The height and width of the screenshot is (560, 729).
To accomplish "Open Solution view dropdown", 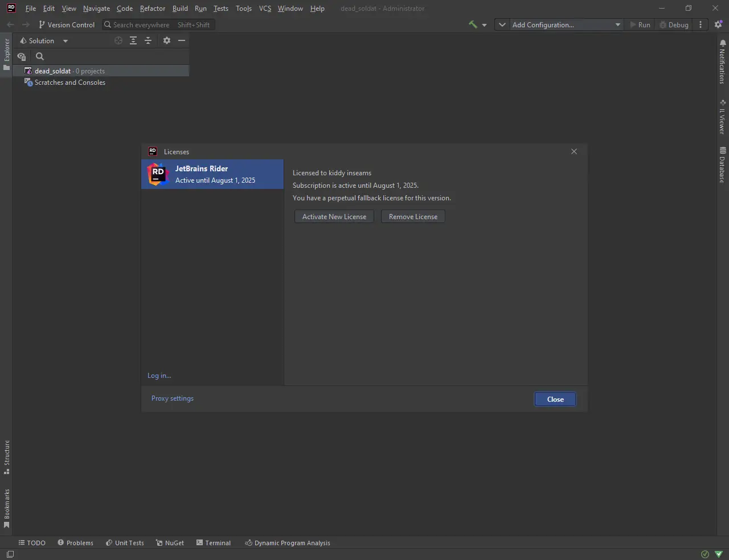I will pyautogui.click(x=44, y=40).
